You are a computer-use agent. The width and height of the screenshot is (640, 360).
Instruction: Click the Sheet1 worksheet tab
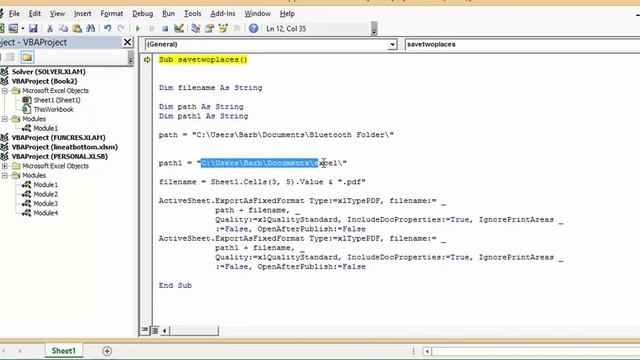pos(64,351)
